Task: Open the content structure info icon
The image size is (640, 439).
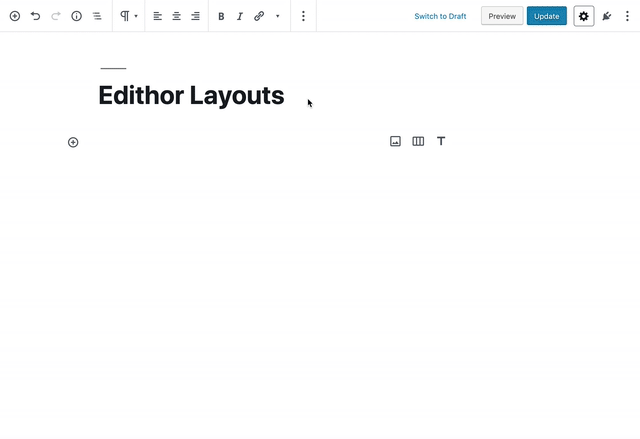Action: pos(76,16)
